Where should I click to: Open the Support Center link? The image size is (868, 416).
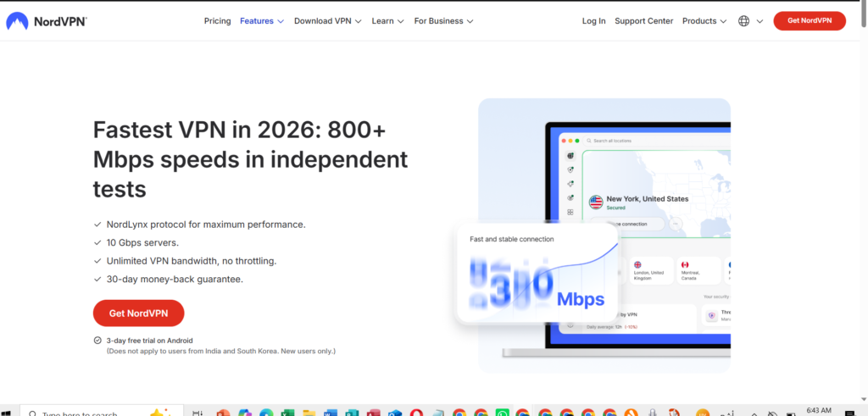pos(644,21)
